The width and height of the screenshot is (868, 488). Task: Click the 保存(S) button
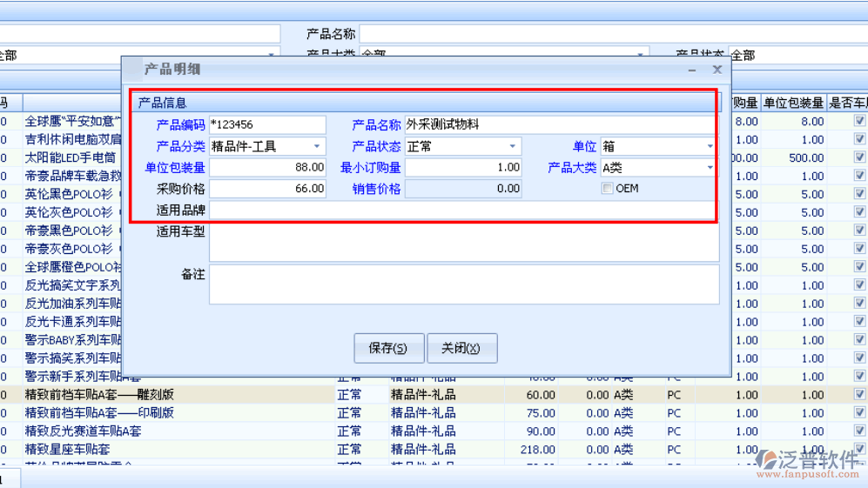[388, 348]
